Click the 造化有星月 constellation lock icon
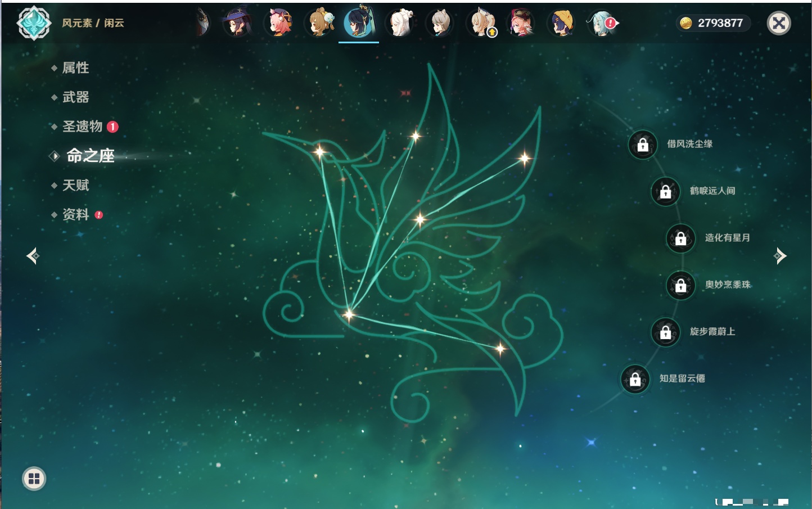Image resolution: width=812 pixels, height=509 pixels. point(680,238)
